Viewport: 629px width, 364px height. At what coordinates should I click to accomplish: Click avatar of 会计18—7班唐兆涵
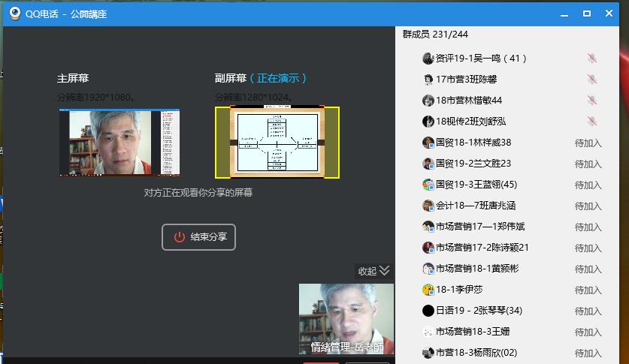[428, 206]
